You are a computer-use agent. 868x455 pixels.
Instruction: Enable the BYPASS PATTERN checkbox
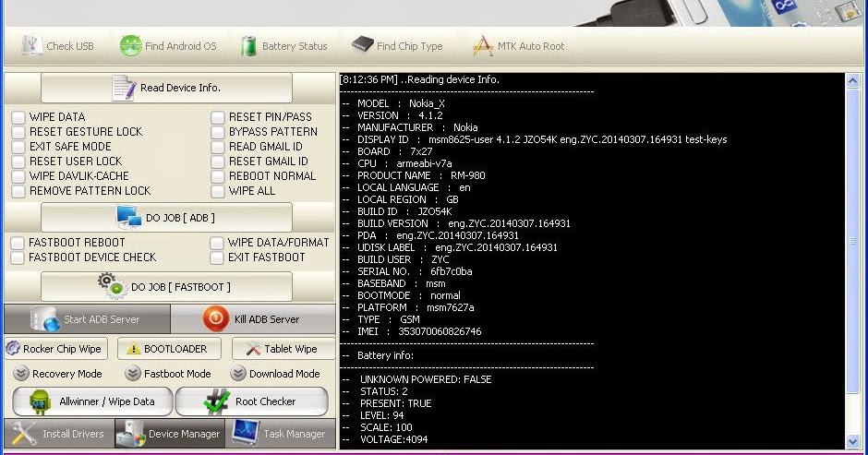tap(218, 132)
